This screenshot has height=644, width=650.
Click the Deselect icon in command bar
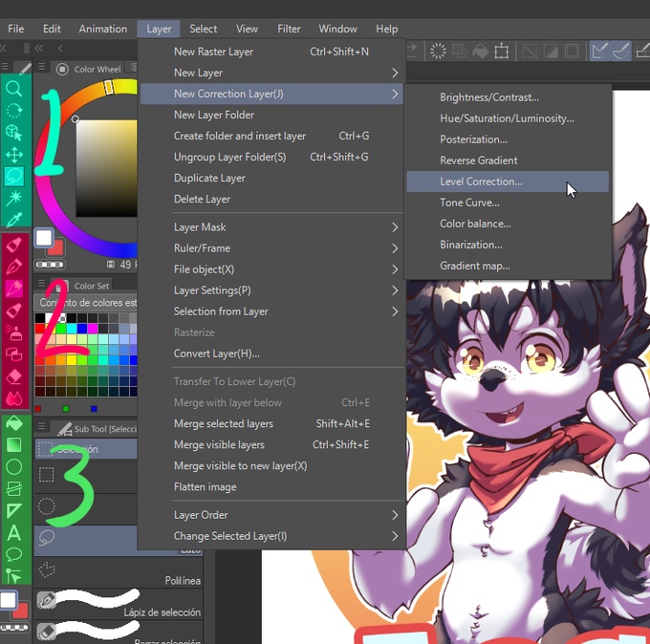click(530, 51)
